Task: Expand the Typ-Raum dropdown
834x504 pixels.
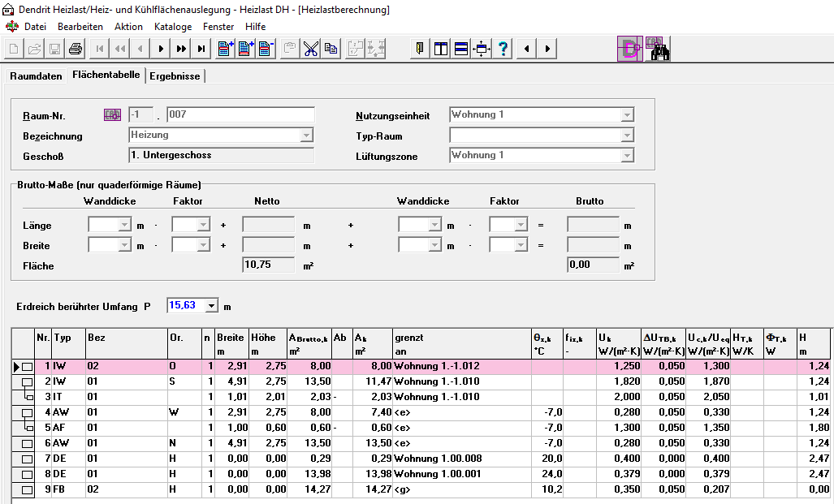Action: click(627, 136)
